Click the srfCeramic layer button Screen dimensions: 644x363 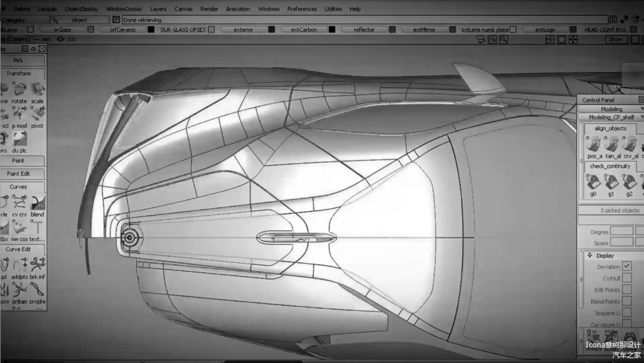pos(122,29)
